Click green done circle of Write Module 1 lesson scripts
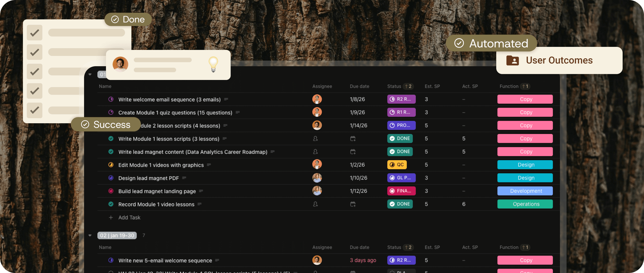The height and width of the screenshot is (273, 644). 111,139
